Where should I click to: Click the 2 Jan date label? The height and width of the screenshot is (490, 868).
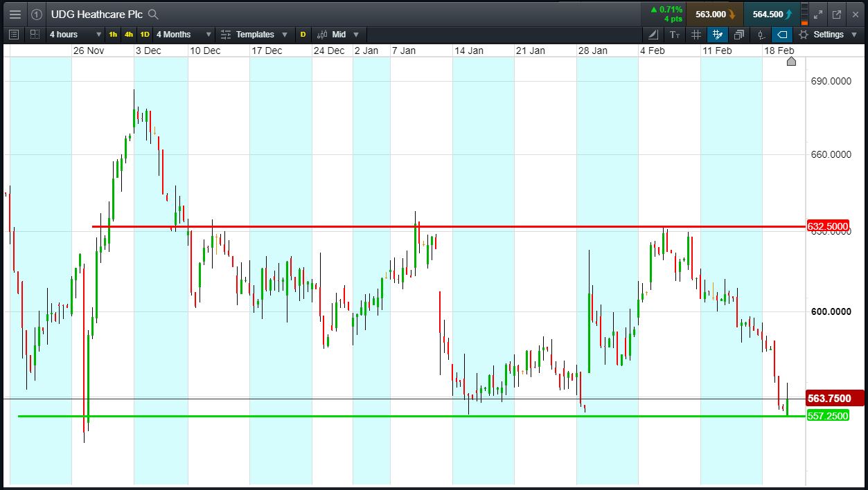[x=366, y=51]
